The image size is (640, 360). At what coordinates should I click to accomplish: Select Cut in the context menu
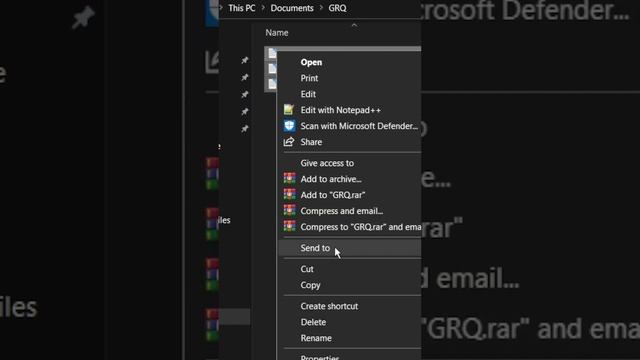coord(307,269)
